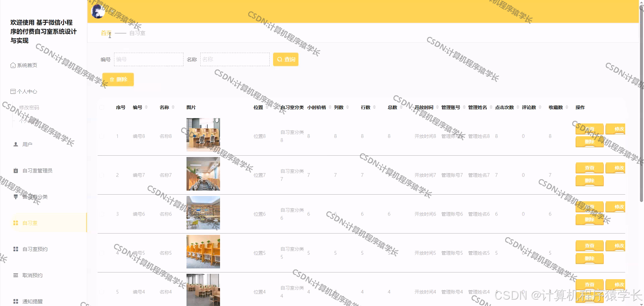Image resolution: width=644 pixels, height=306 pixels.
Task: Open the study room photo for 名称8
Action: coord(203,135)
